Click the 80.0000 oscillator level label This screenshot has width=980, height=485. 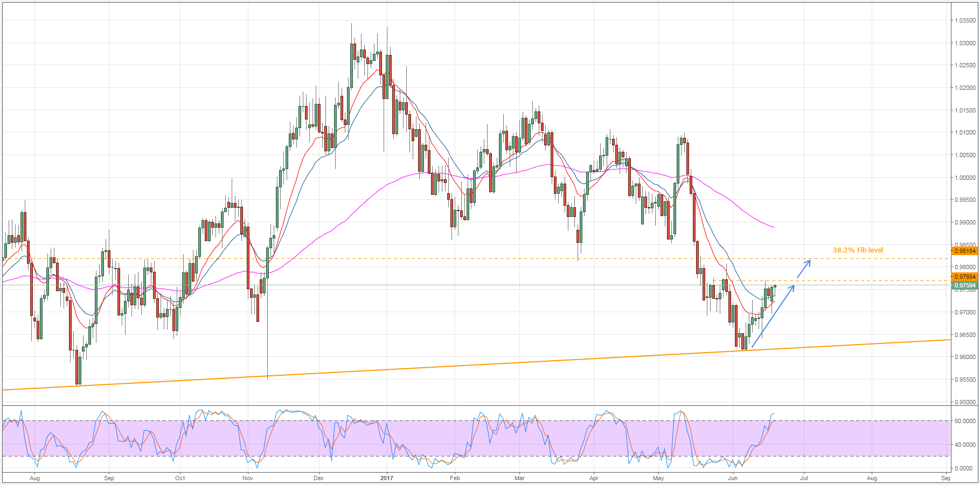(x=965, y=421)
